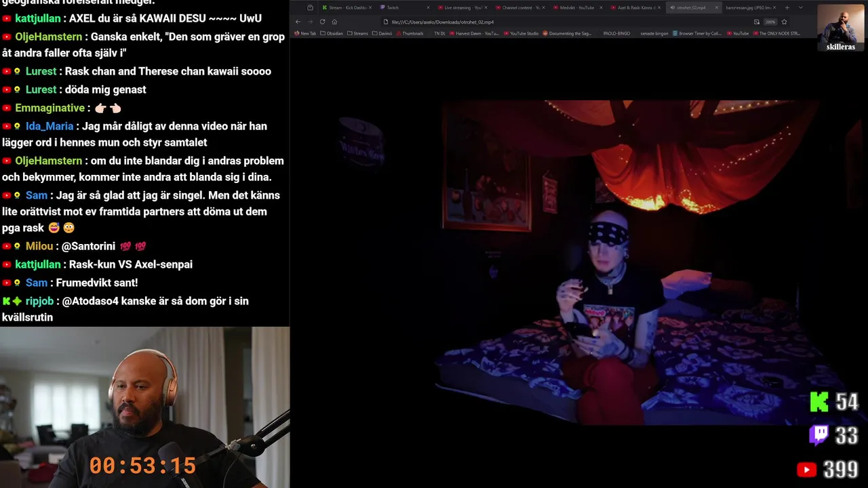This screenshot has width=868, height=488.
Task: Open the Thumbnails bookmark
Action: (409, 33)
